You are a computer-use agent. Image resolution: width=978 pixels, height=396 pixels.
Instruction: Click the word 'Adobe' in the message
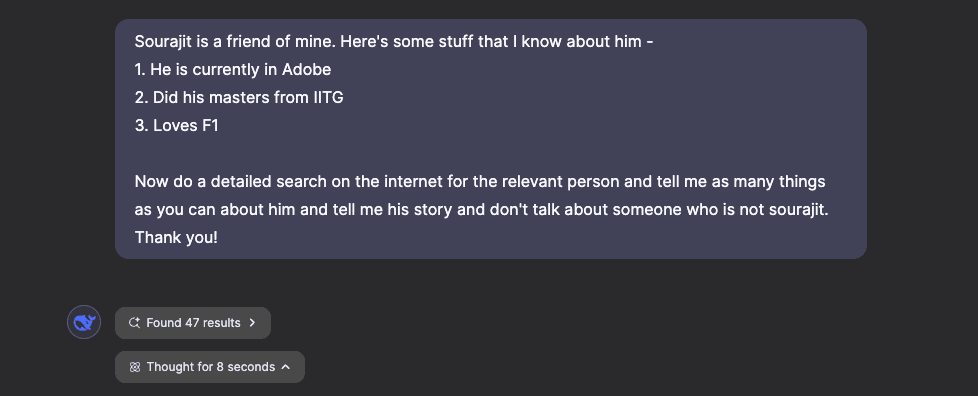(306, 70)
